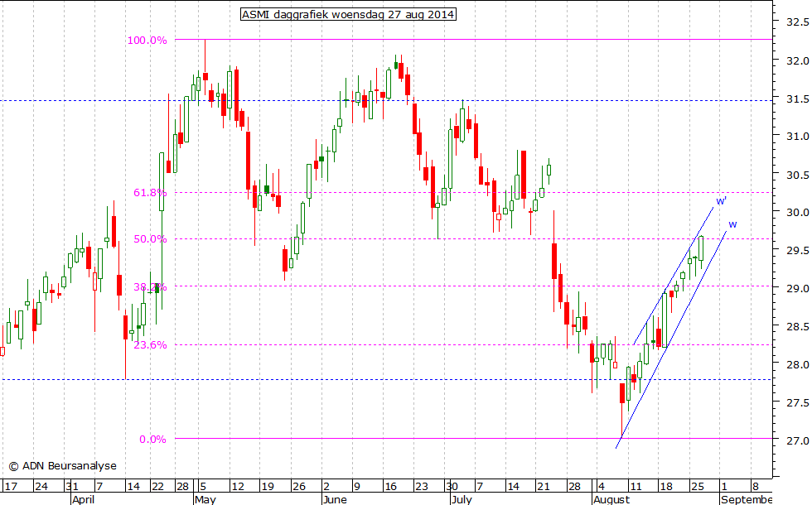
Task: Select date label "23" on time axis
Action: coord(422,487)
